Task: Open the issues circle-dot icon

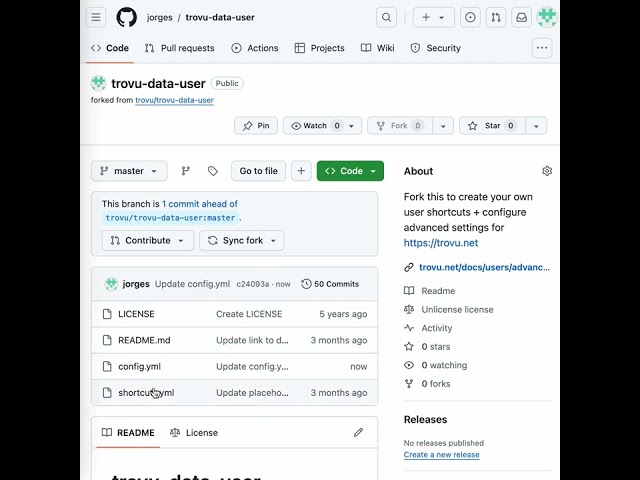Action: 470,18
